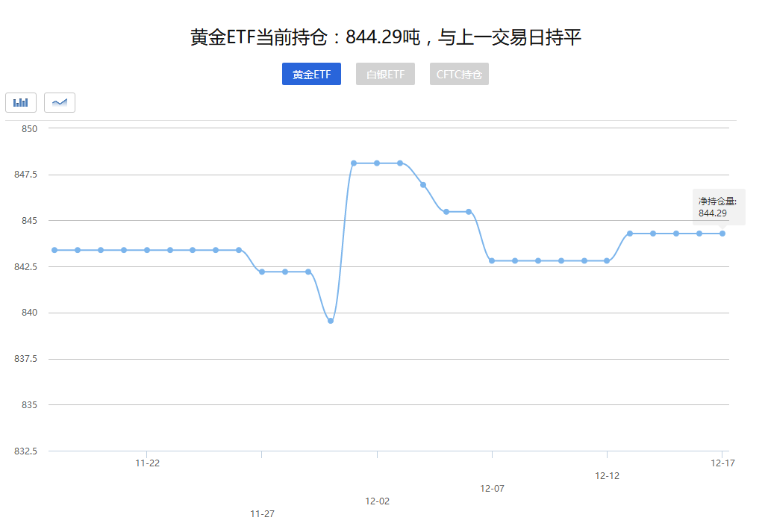768x532 pixels.
Task: Click the 832.5 y-axis label
Action: tap(25, 451)
